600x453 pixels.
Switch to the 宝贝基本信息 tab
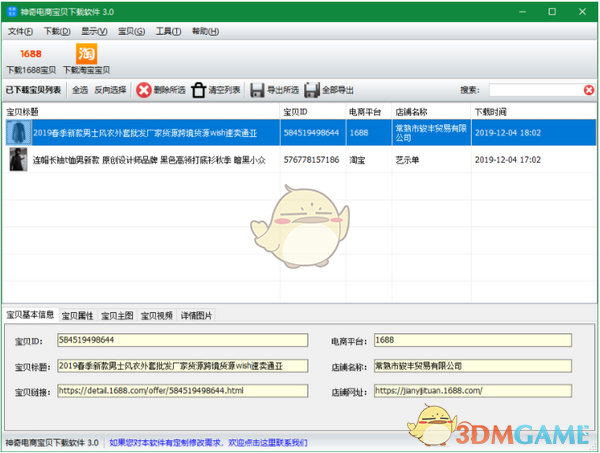tap(30, 314)
